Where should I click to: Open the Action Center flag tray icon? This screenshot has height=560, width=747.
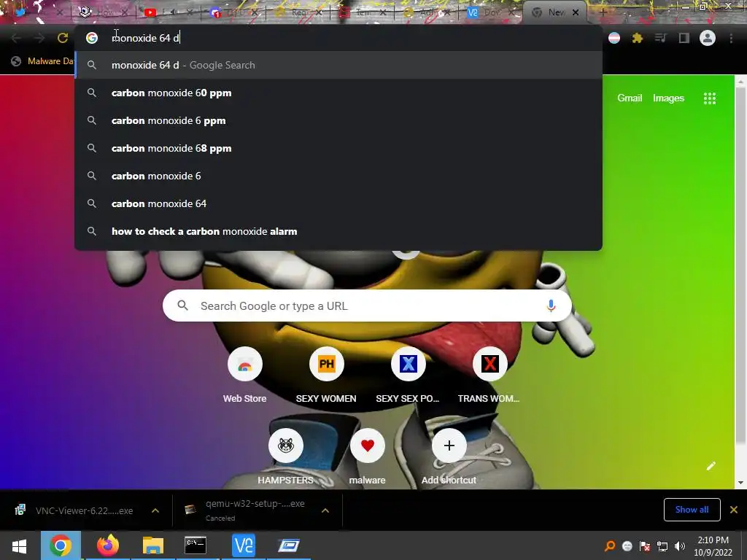pyautogui.click(x=645, y=545)
